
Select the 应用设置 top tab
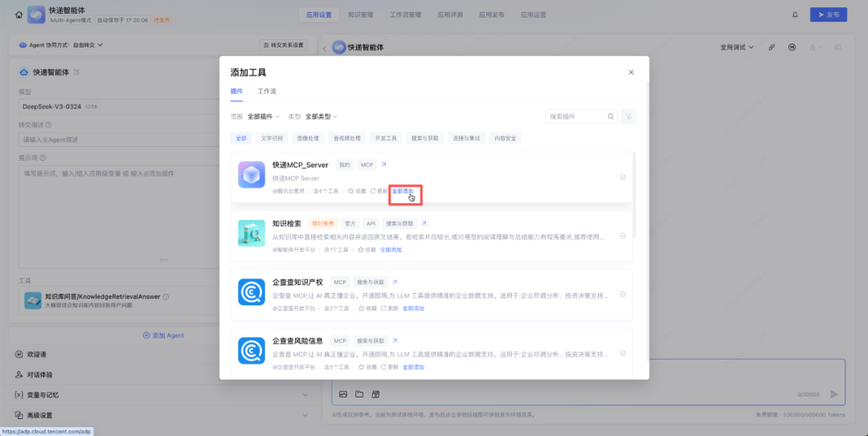(x=319, y=15)
